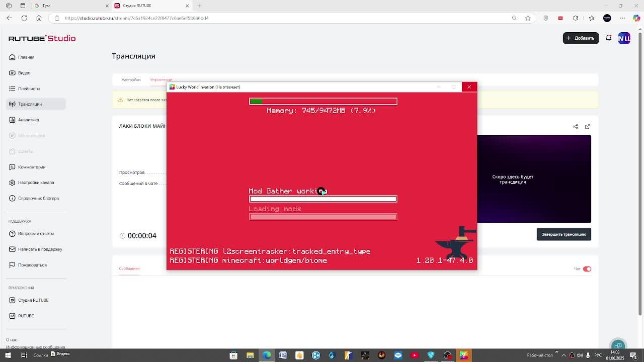Image resolution: width=644 pixels, height=362 pixels.
Task: Open browser settings three-dot menu
Action: point(622,18)
